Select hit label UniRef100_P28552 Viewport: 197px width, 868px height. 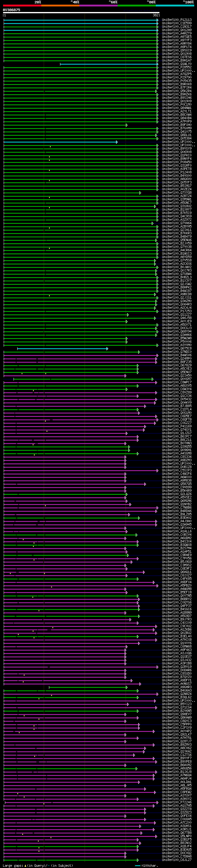(x=177, y=67)
